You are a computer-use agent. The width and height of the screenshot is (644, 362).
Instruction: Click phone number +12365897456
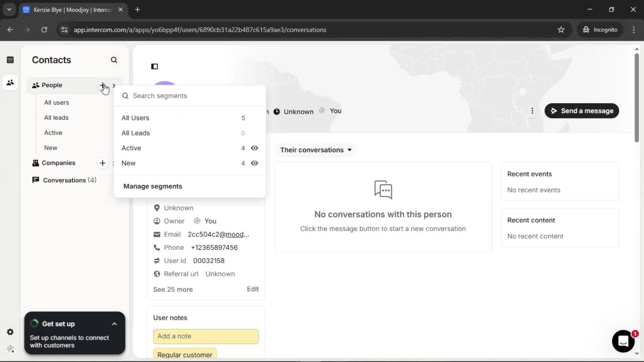pos(214,247)
